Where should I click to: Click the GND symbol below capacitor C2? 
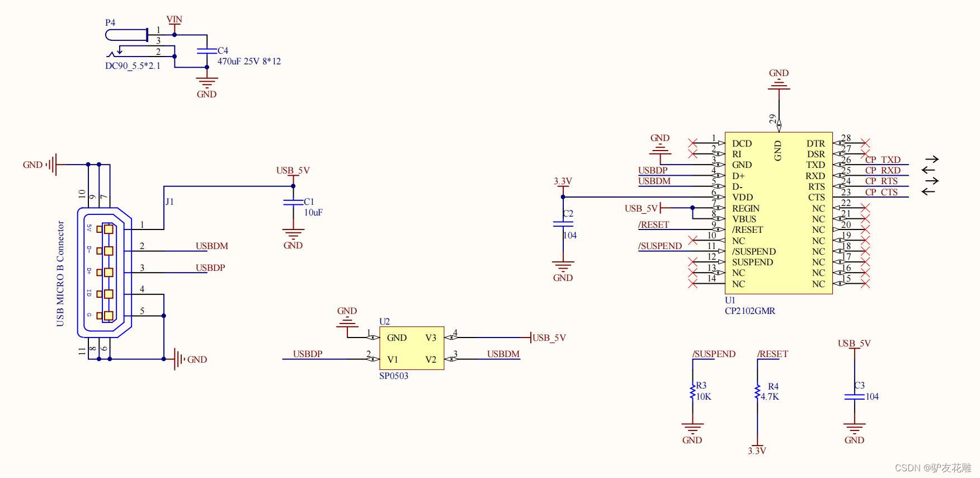(563, 271)
